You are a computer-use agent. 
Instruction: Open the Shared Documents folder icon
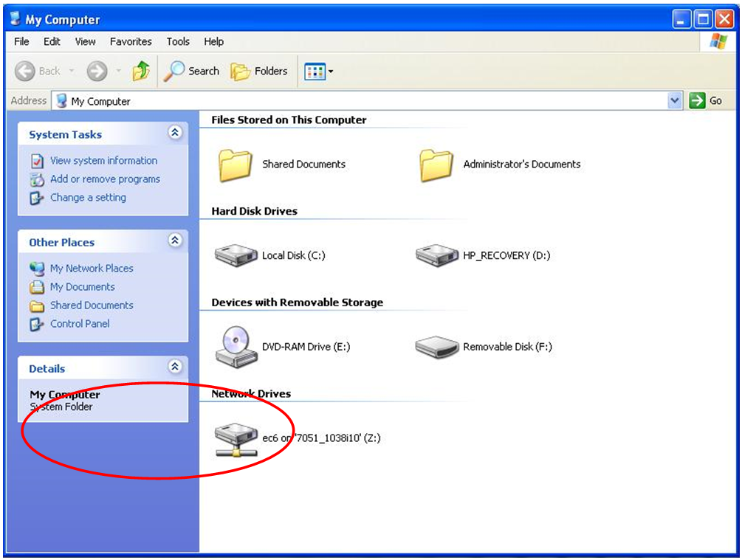pos(236,165)
